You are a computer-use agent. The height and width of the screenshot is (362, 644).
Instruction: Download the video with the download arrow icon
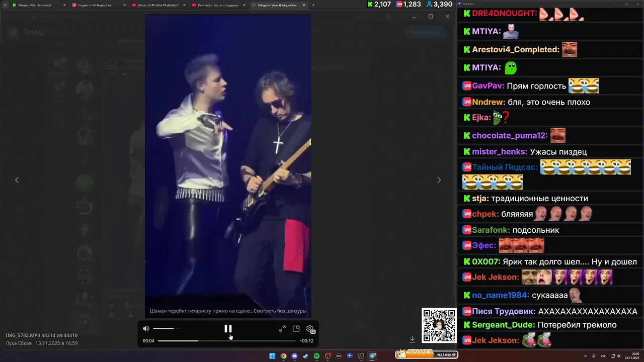412,339
